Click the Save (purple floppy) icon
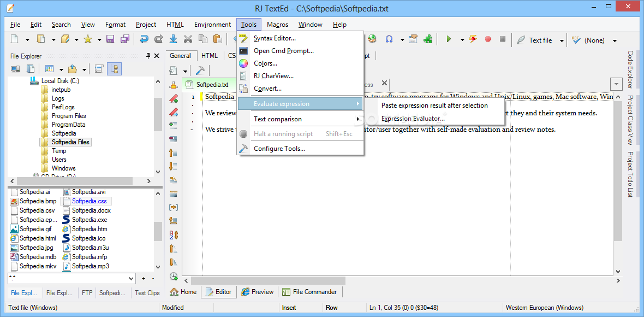Viewport: 644px width, 317px height. pos(110,39)
